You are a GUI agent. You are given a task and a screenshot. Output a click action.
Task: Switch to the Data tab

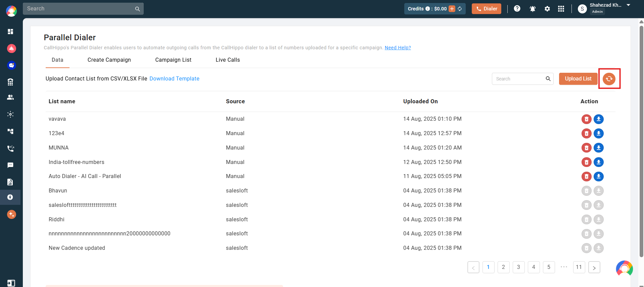click(x=57, y=60)
